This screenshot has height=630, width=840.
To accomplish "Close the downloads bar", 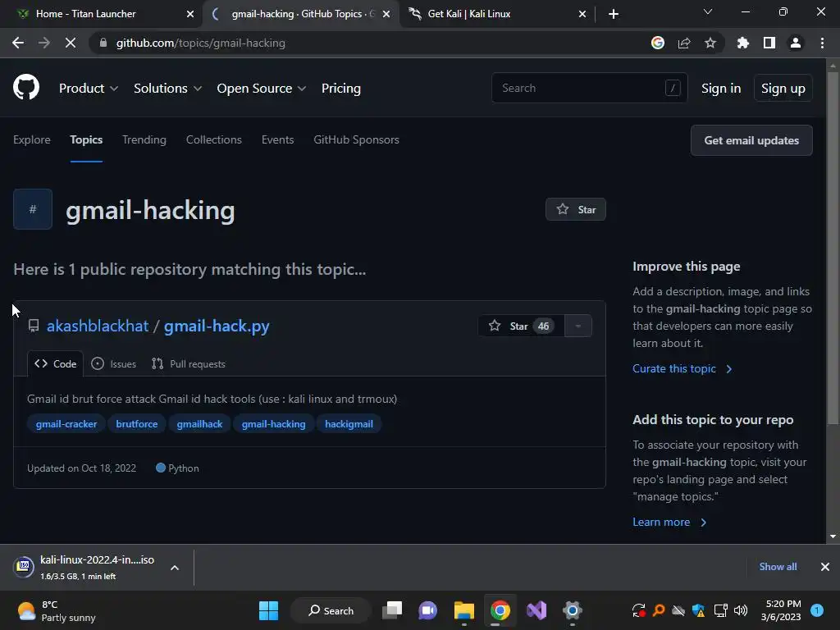I will (825, 567).
